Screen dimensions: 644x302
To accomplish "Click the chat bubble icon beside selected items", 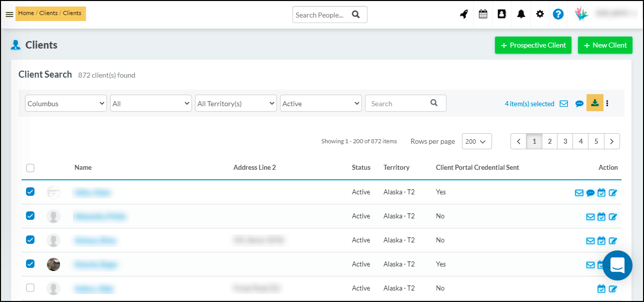I will pos(579,104).
